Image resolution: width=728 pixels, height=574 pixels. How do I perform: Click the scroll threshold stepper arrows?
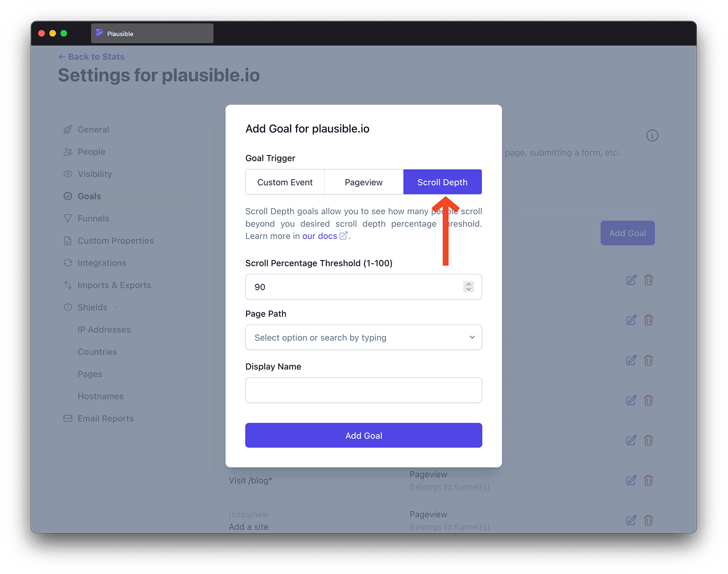[468, 287]
